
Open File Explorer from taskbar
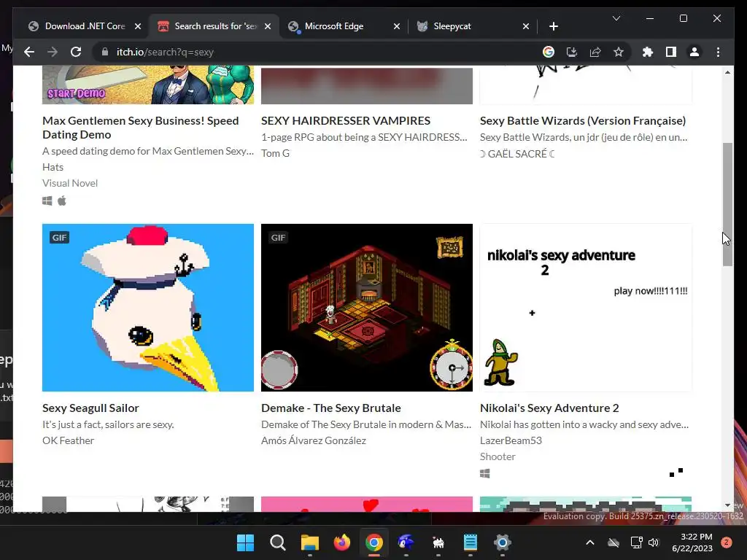click(309, 542)
